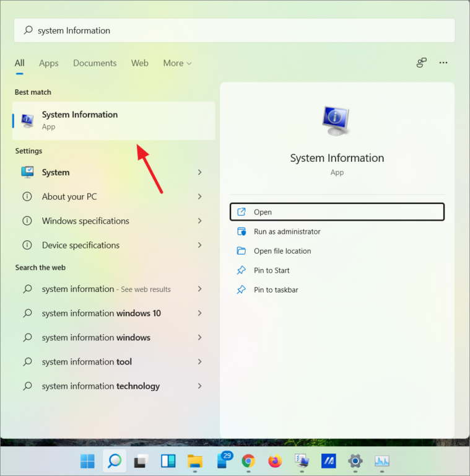Click the Windows Start button in taskbar
470x476 pixels.
click(x=87, y=461)
